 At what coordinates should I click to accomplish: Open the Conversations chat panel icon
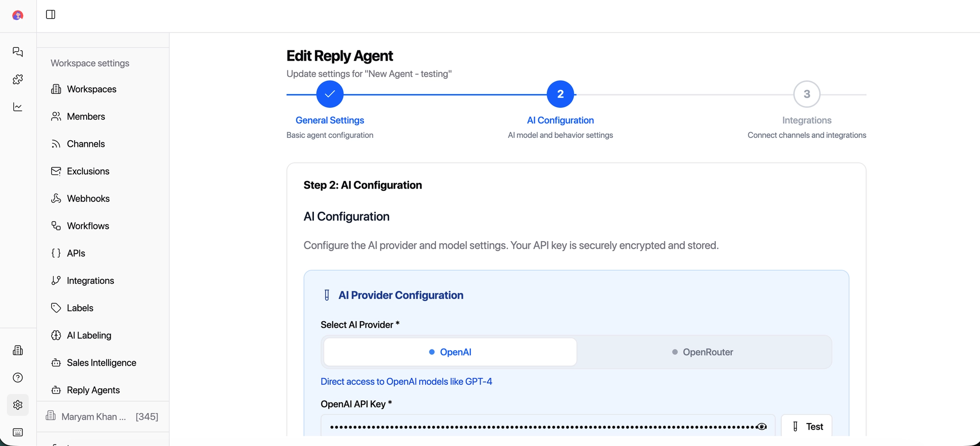click(18, 52)
